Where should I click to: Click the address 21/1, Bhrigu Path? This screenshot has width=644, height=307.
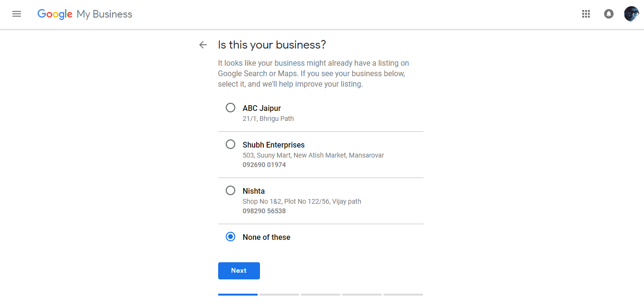[269, 119]
